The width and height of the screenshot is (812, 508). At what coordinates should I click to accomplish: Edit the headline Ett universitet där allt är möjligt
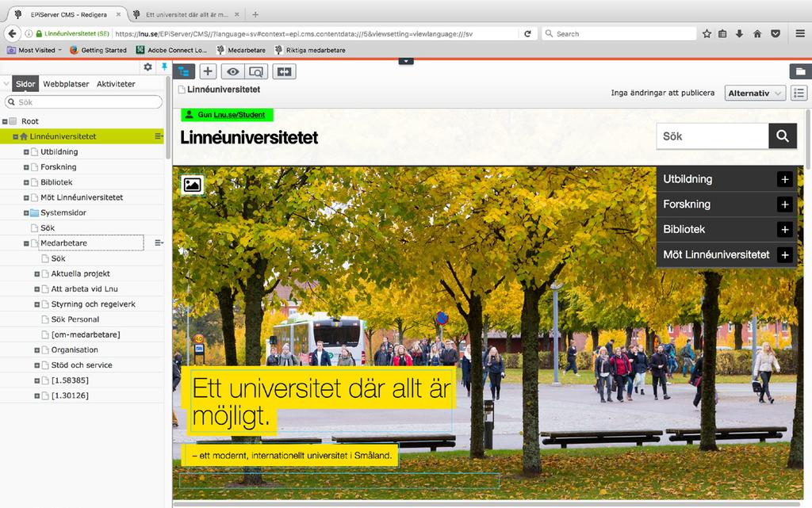coord(321,402)
